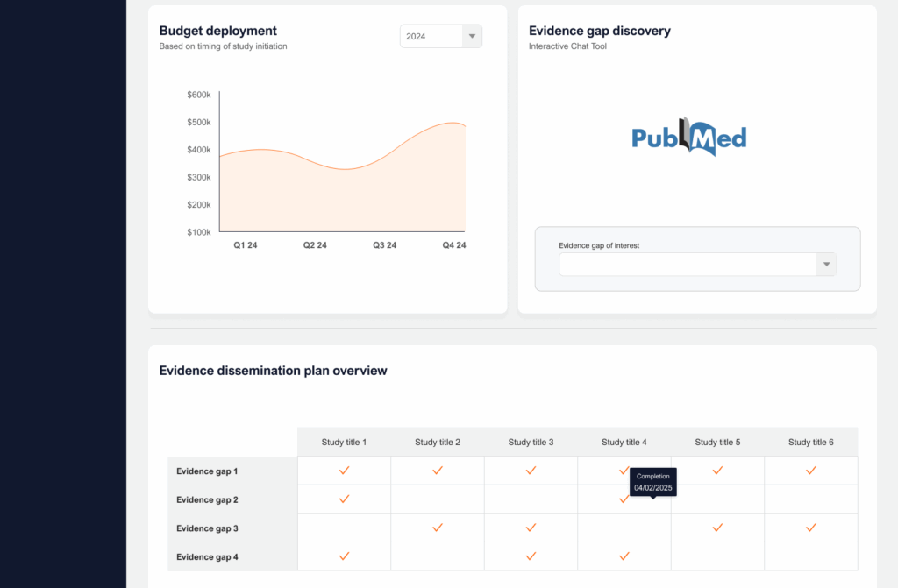Click checkmark for Evidence gap 3, Study title 3
The image size is (898, 588).
[531, 528]
